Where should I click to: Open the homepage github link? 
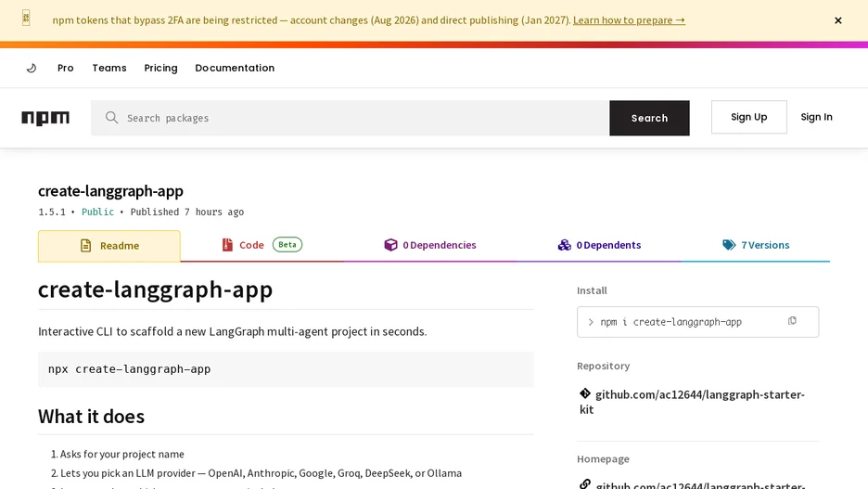tap(701, 485)
